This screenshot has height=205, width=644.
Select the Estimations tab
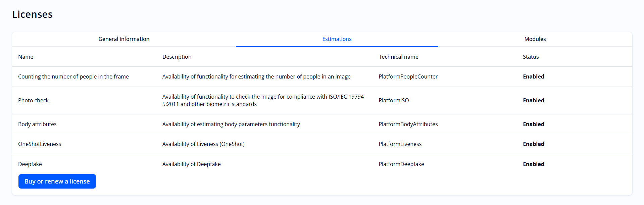coord(337,39)
